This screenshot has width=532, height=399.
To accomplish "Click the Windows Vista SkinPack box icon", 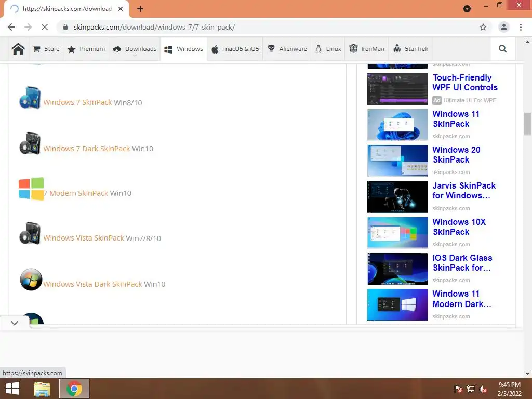I will point(30,233).
